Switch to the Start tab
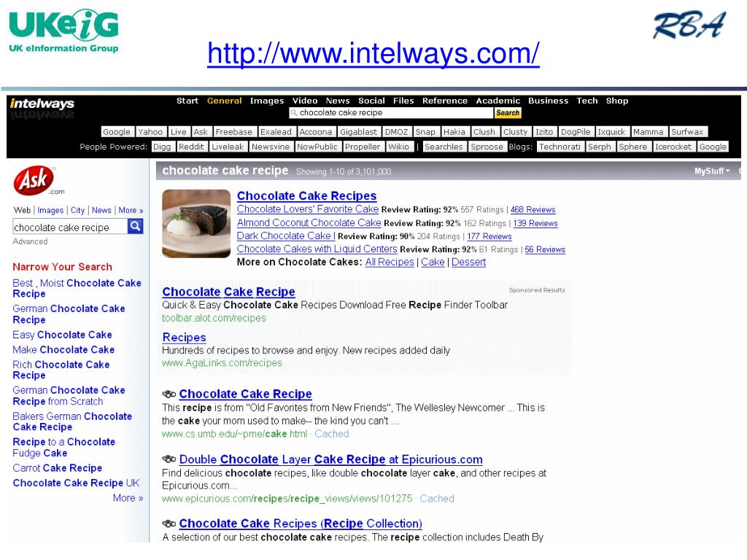 (x=187, y=101)
